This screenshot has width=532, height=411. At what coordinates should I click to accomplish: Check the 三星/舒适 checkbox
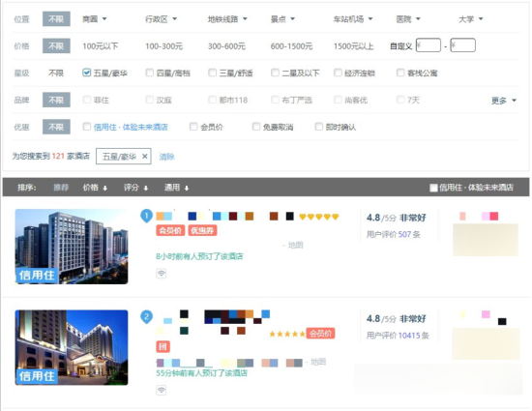pyautogui.click(x=212, y=73)
